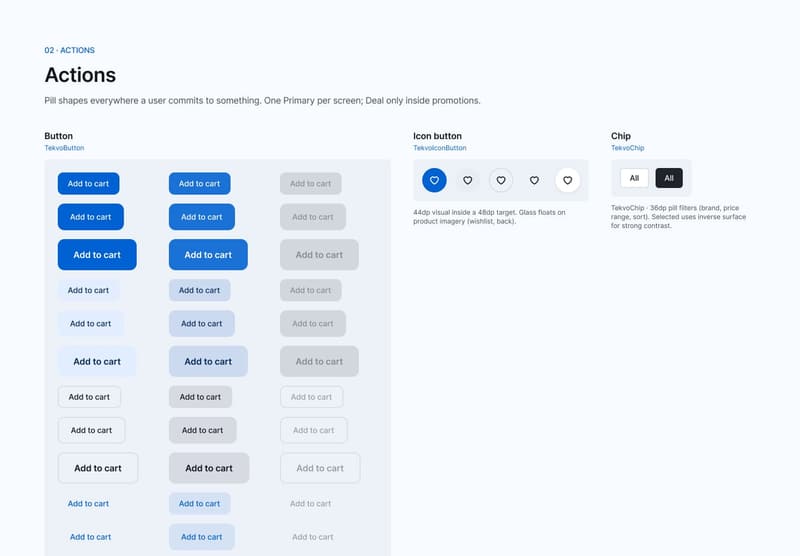
Task: Click medium darker tonal navy-text Add to cart button
Action: click(202, 323)
